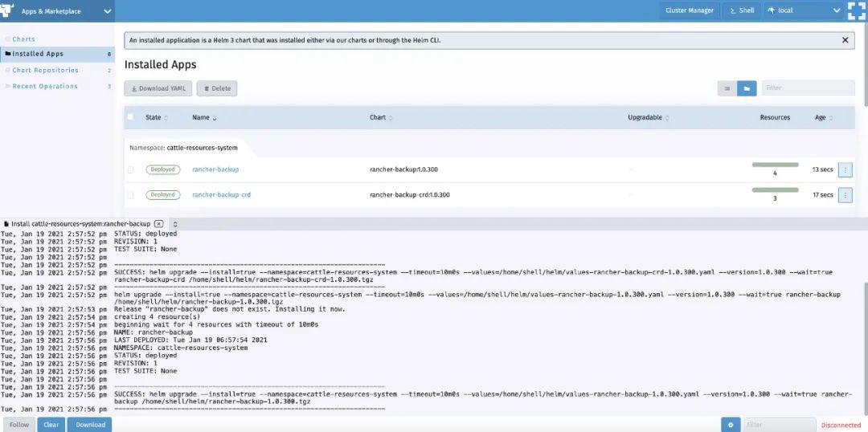Screen dimensions: 868x432
Task: Open actions menu for rancher-backup-crd row
Action: pos(845,195)
